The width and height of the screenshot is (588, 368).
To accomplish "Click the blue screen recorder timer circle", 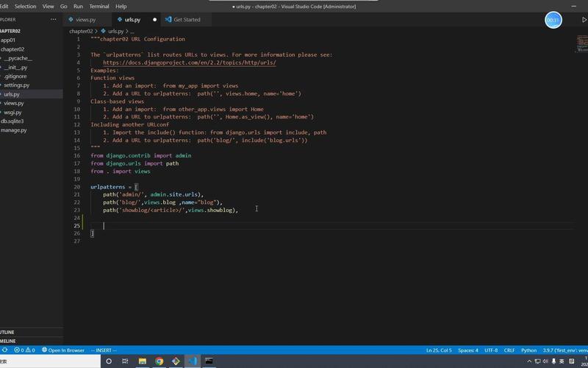I will [553, 20].
